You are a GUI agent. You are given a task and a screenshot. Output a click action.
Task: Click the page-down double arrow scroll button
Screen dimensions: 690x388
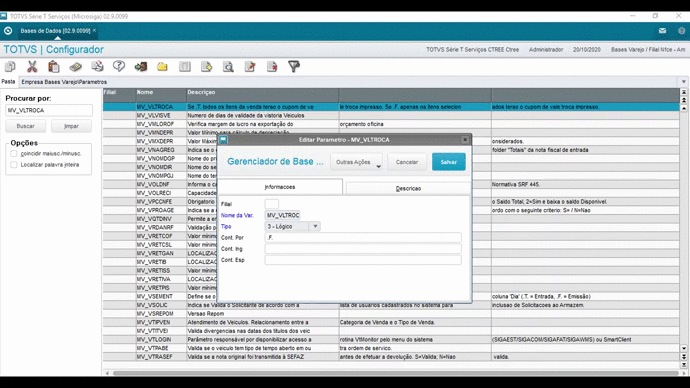point(684,356)
